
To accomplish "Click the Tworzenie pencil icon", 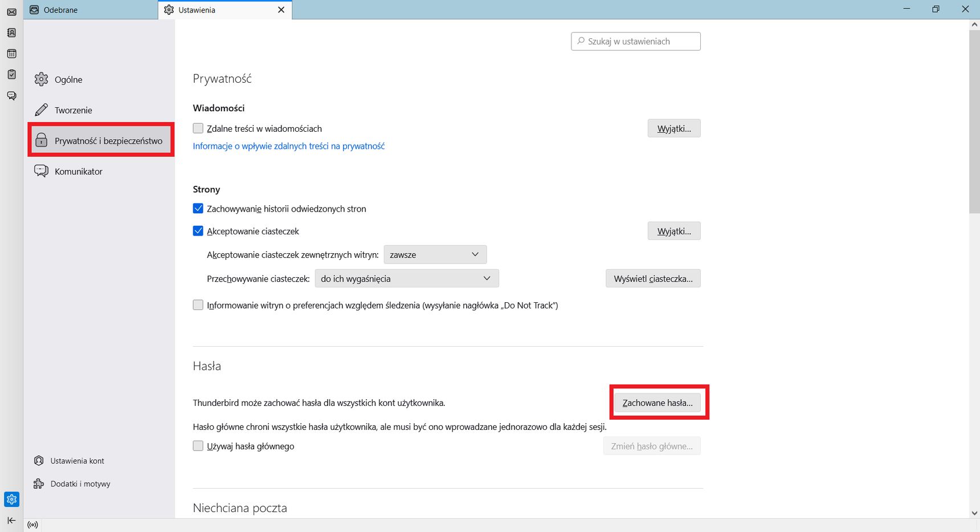I will click(41, 110).
